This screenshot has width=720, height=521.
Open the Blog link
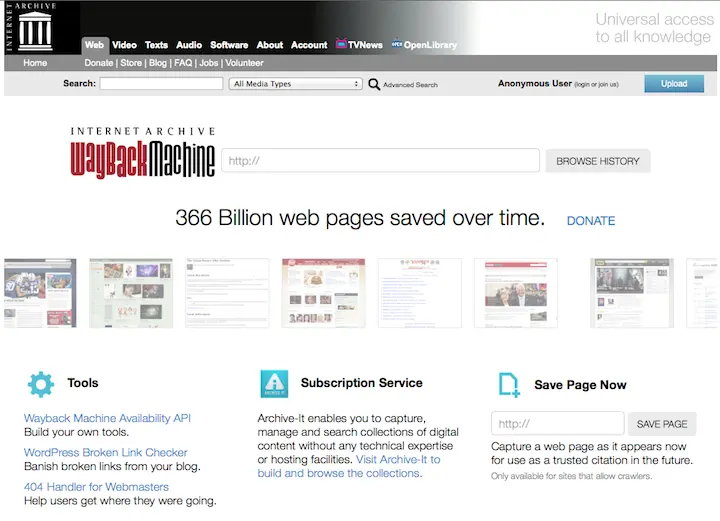[x=158, y=63]
